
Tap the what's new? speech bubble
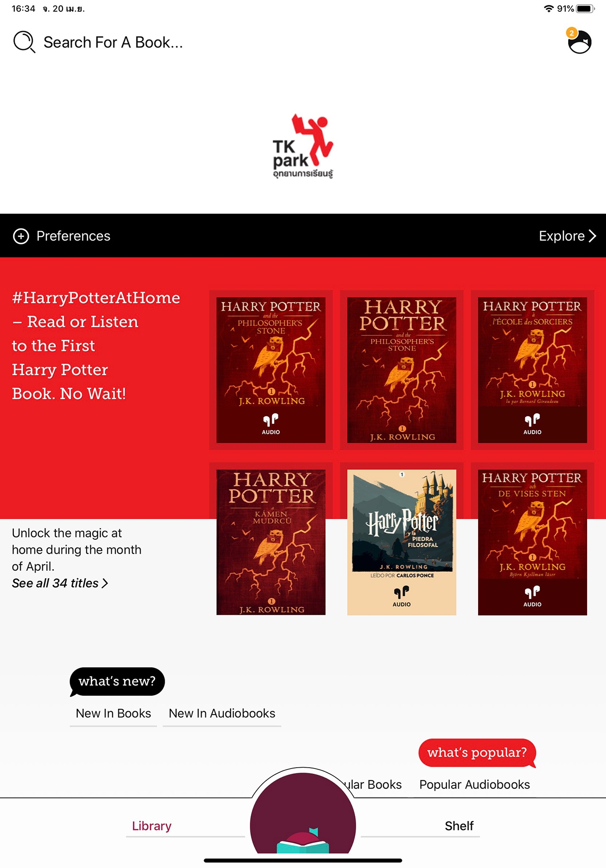tap(117, 681)
